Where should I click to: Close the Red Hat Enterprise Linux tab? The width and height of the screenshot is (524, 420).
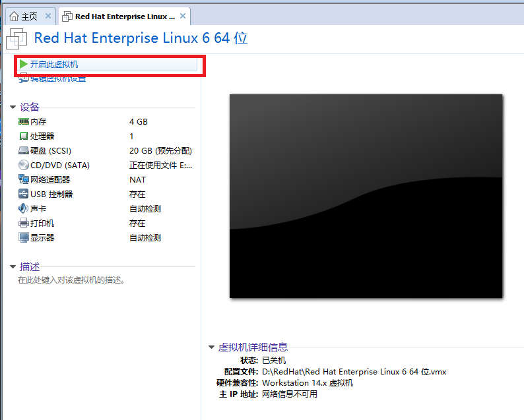[183, 16]
